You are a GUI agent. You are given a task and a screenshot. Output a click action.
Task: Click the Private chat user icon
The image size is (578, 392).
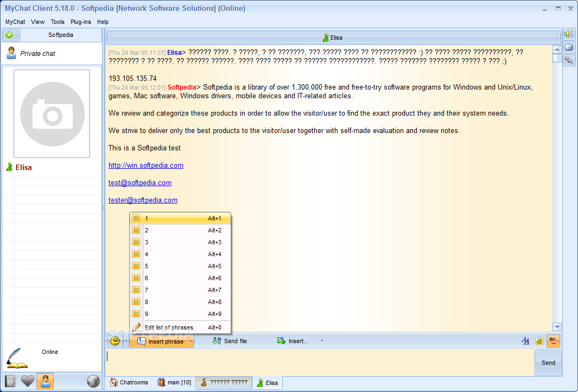click(x=11, y=53)
